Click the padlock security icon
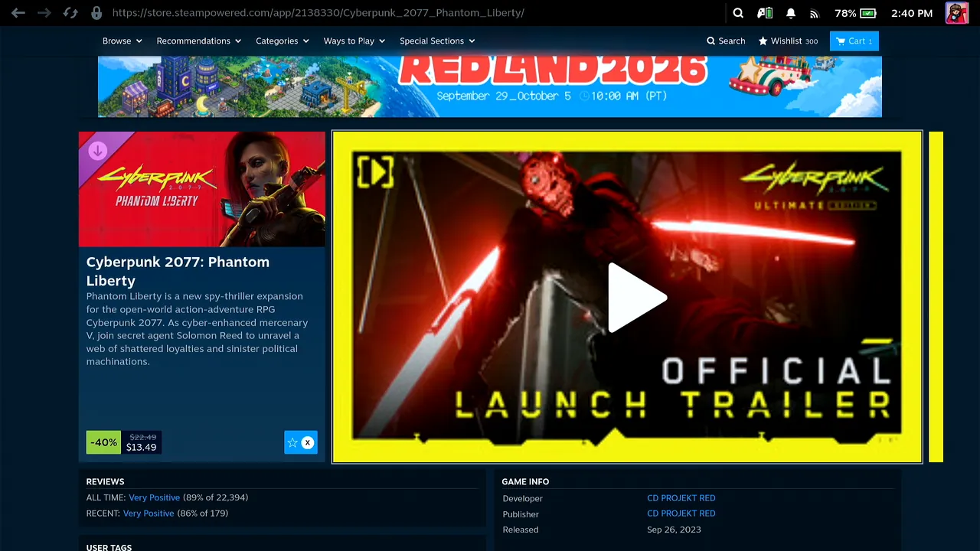980x551 pixels. [x=96, y=13]
